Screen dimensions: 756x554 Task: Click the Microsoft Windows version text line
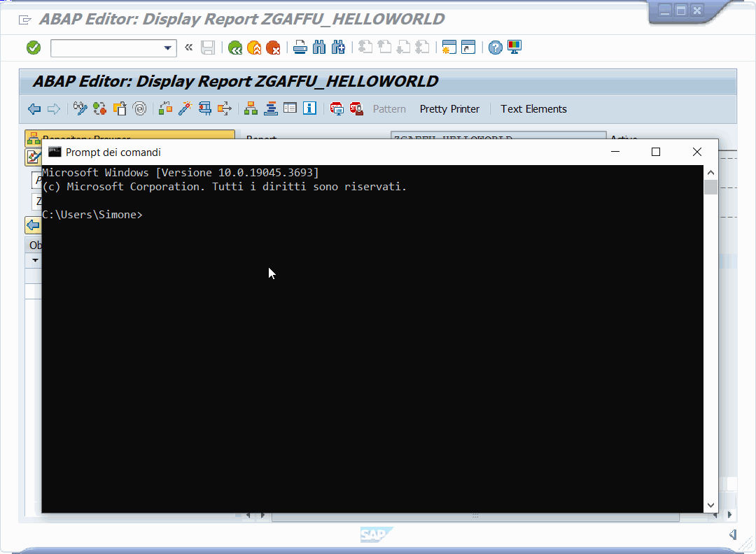pos(181,173)
